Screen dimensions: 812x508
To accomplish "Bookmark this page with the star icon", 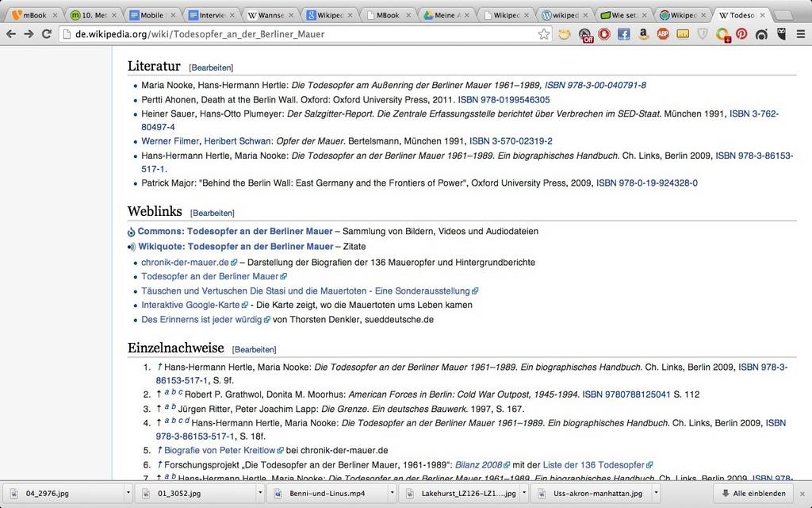I will [544, 34].
